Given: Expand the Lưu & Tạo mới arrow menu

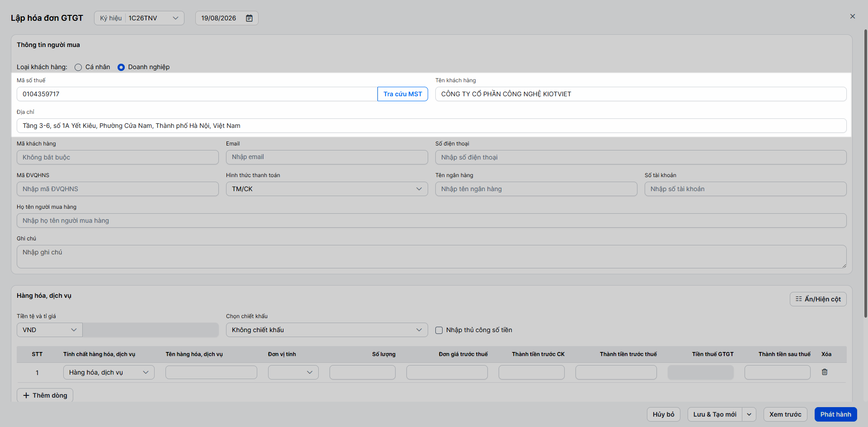Looking at the screenshot, I should coord(749,414).
